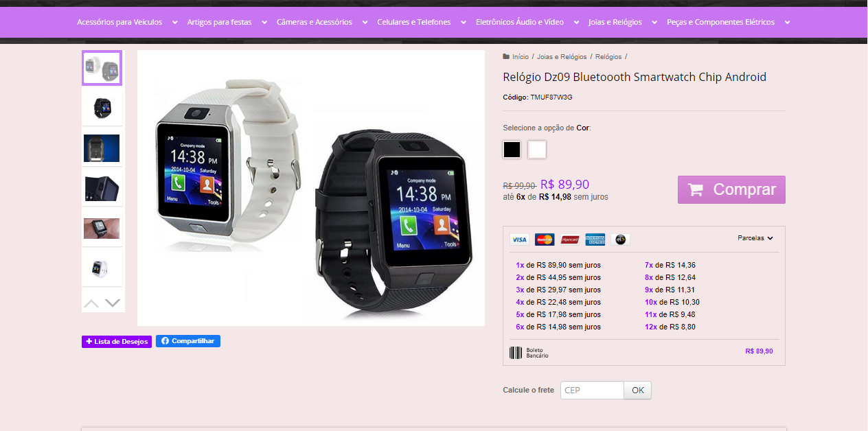Show next thumbnails with down arrow
Image resolution: width=868 pixels, height=431 pixels.
(x=113, y=303)
